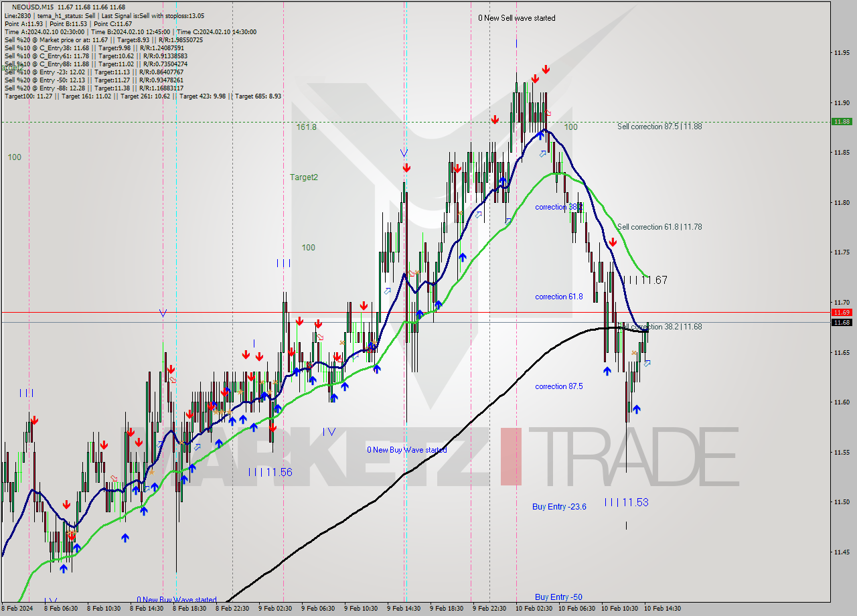Viewport: 857px width, 616px height.
Task: Click the '| | | 11.56' wave label
Action: [270, 472]
